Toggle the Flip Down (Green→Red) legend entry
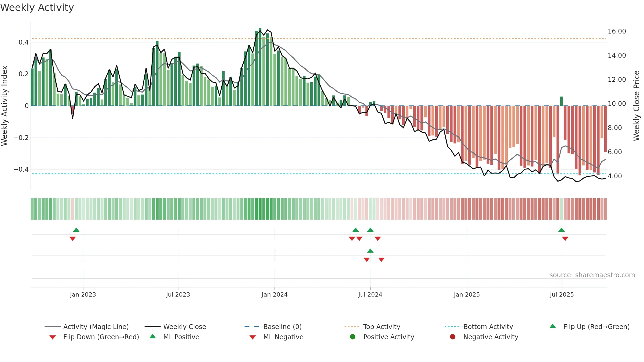 click(x=94, y=337)
